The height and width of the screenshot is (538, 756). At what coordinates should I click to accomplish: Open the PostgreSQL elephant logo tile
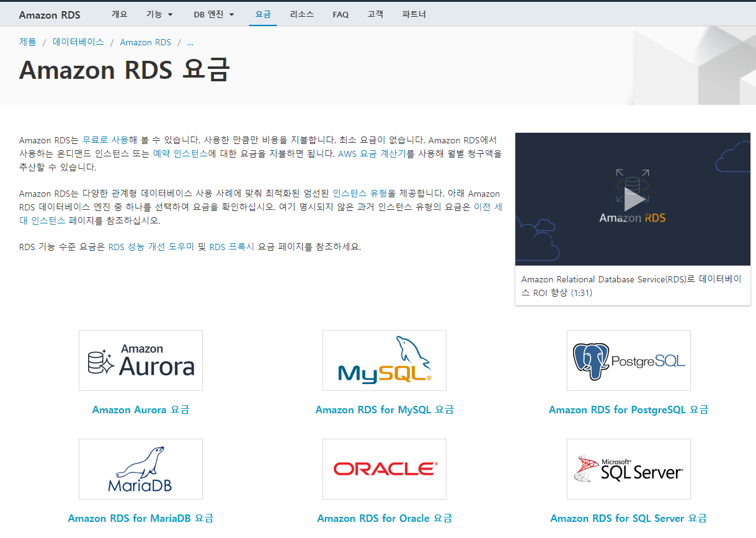[x=629, y=361]
